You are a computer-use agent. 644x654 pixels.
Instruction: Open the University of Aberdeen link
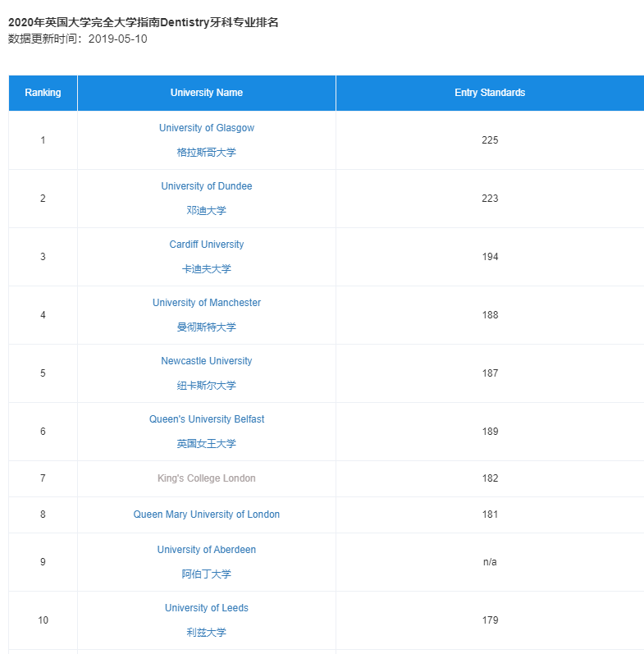[x=207, y=550]
